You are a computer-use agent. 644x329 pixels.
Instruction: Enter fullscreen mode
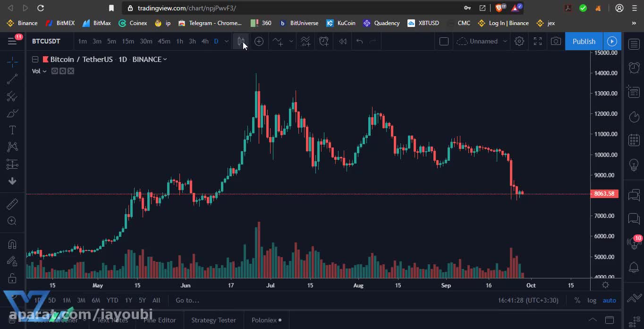coord(538,41)
